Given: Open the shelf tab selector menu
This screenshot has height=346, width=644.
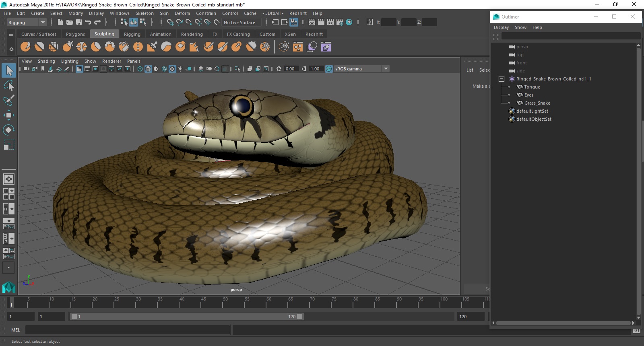Looking at the screenshot, I should [x=11, y=35].
